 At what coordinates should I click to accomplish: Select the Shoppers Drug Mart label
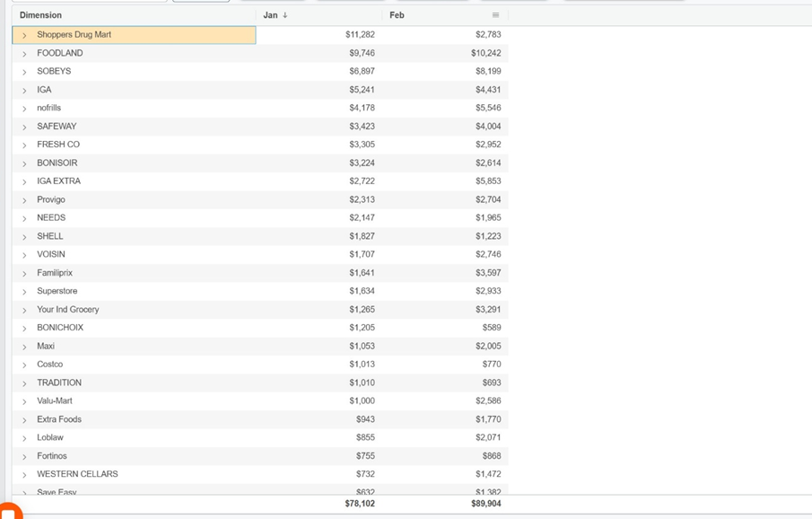point(74,34)
